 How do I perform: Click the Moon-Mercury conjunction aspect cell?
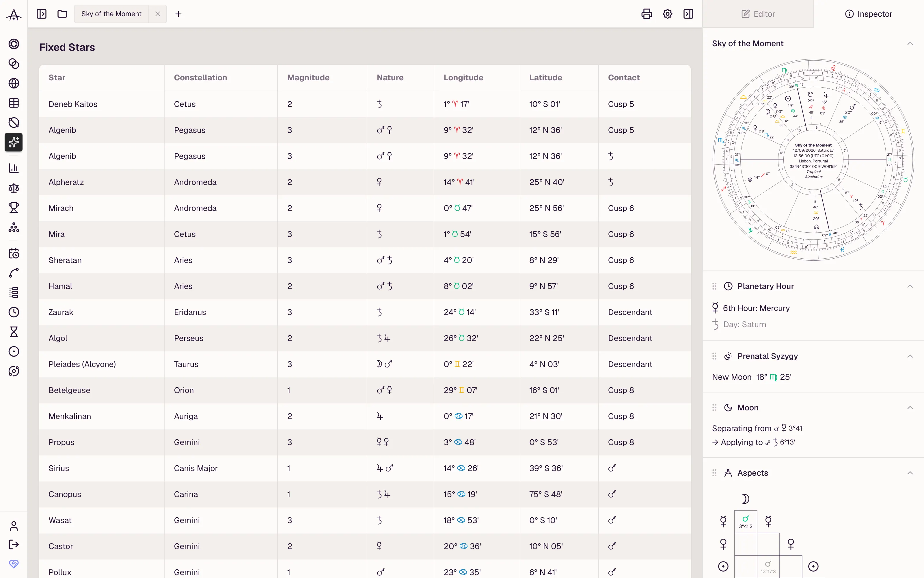(x=746, y=521)
